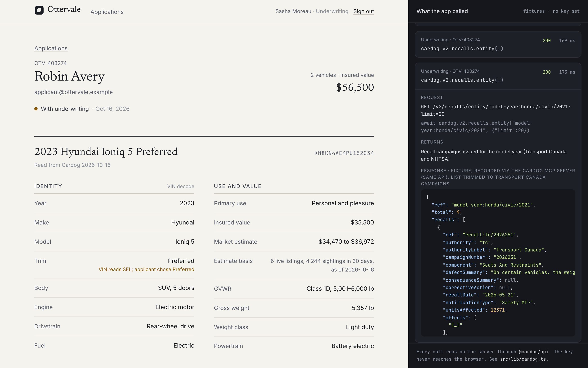The image size is (588, 368).
Task: Click the trim mismatch warning note
Action: point(146,269)
